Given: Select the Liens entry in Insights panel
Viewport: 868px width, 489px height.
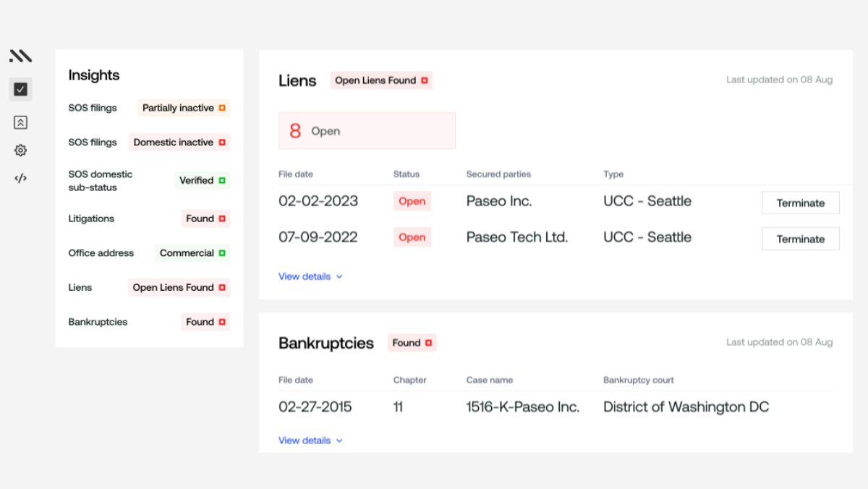Looking at the screenshot, I should (x=80, y=287).
